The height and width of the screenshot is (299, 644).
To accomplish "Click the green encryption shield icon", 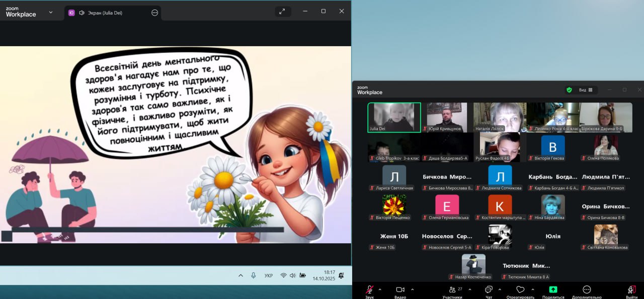I will [x=569, y=90].
